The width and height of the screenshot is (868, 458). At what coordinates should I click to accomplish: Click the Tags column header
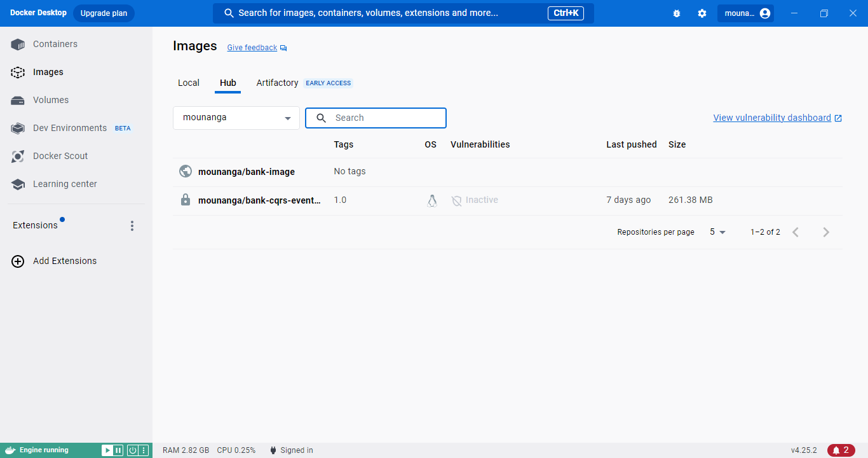click(344, 144)
